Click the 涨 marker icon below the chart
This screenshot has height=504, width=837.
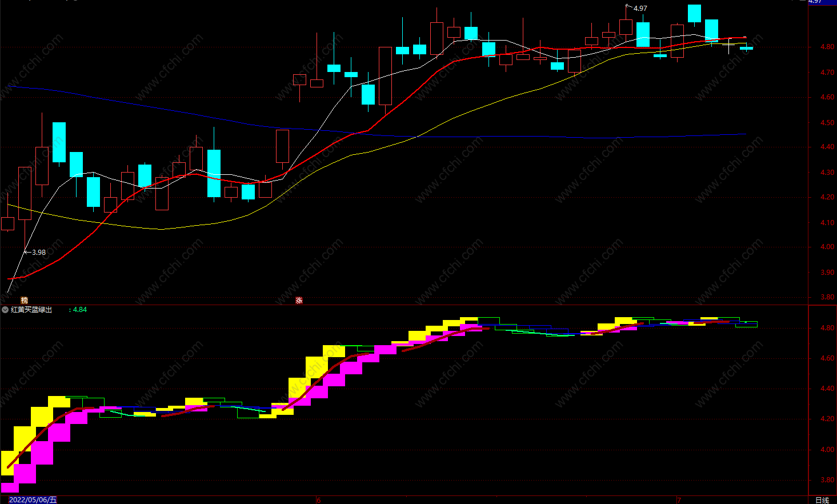tap(299, 300)
